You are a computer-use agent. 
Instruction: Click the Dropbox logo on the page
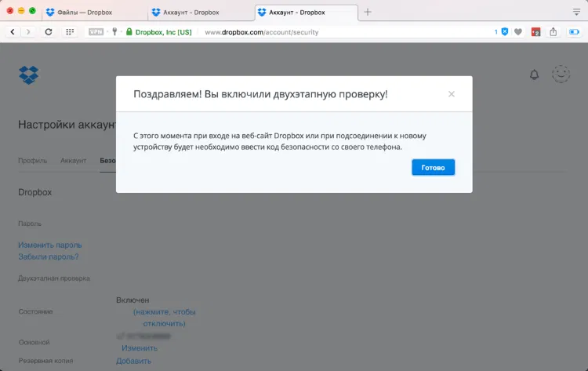point(28,75)
